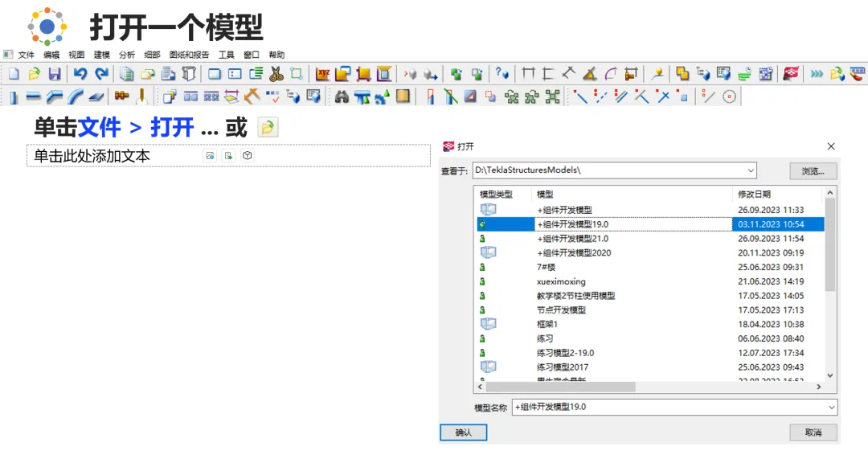The width and height of the screenshot is (868, 455).
Task: Select the create weld tool icon
Action: click(141, 96)
